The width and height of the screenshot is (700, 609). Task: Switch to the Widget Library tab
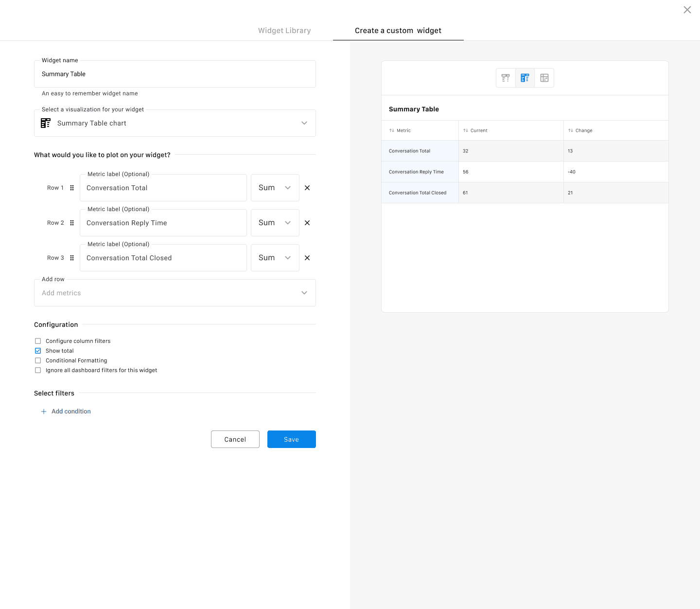point(284,31)
